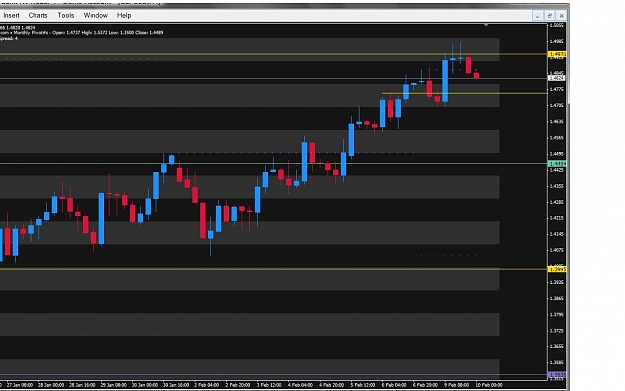
Task: Click the 1.4985 price scale value
Action: tap(556, 41)
